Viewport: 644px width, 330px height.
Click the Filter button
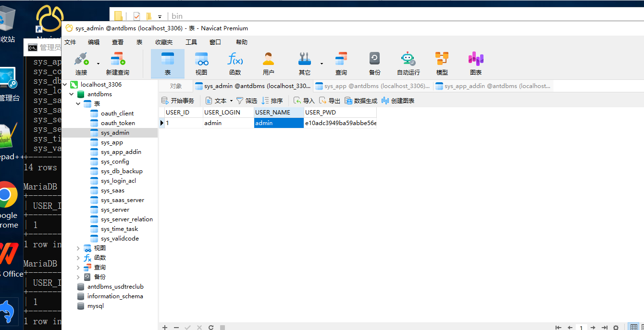[247, 101]
